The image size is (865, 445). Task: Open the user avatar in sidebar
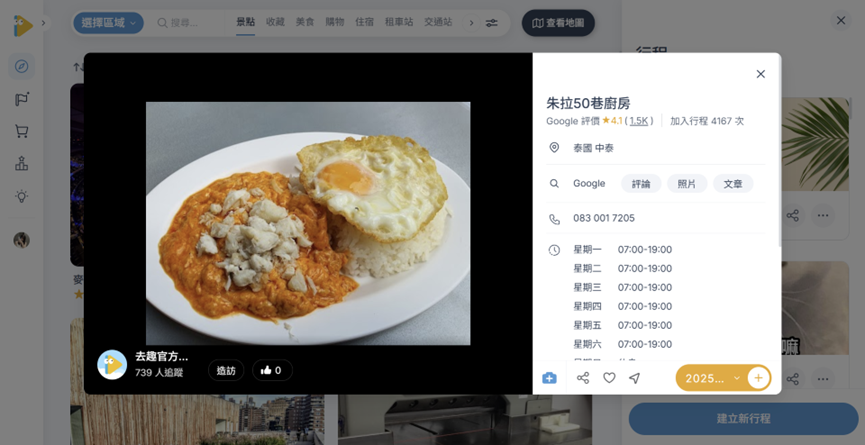point(22,240)
